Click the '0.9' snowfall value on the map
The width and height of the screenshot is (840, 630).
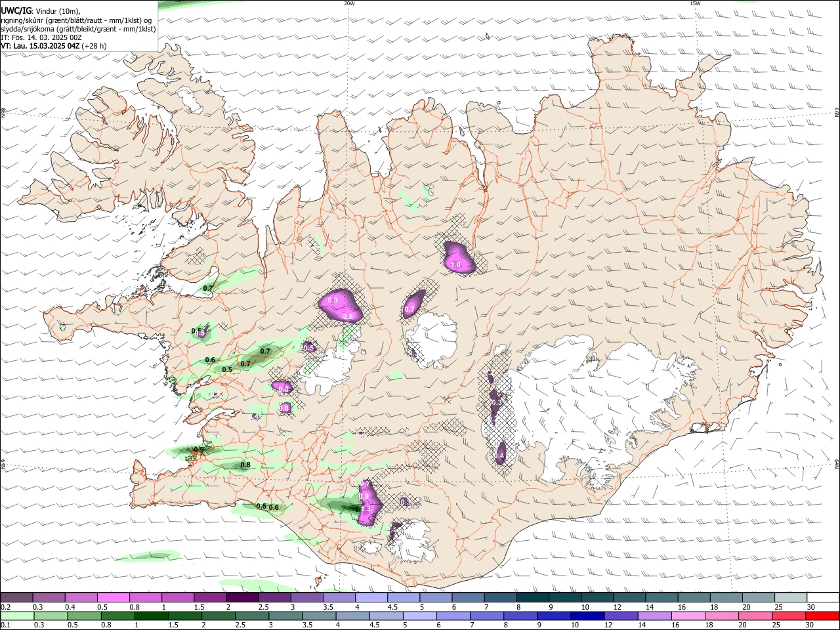pyautogui.click(x=333, y=300)
